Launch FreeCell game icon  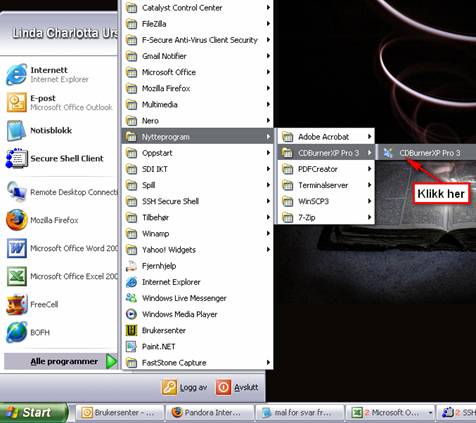coord(16,304)
